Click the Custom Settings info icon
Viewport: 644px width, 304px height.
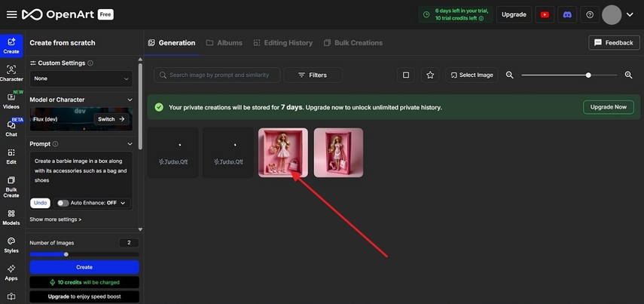pyautogui.click(x=90, y=63)
